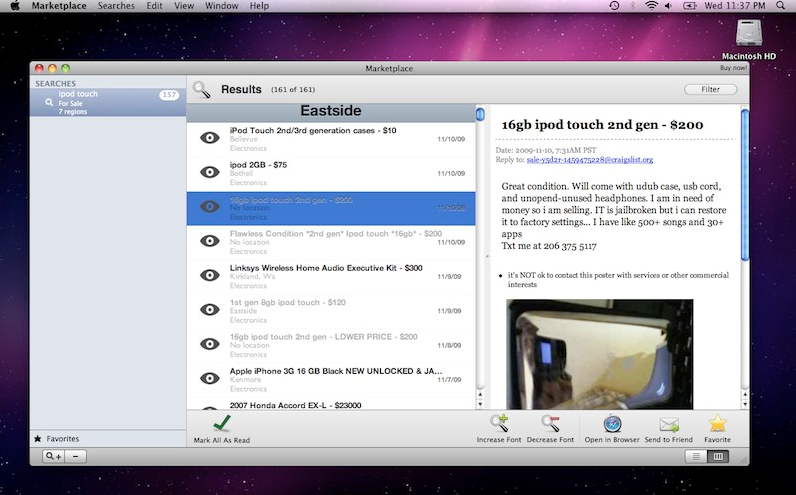This screenshot has height=495, width=796.
Task: Toggle eye icon for iPod Touch cases listing
Action: (209, 138)
